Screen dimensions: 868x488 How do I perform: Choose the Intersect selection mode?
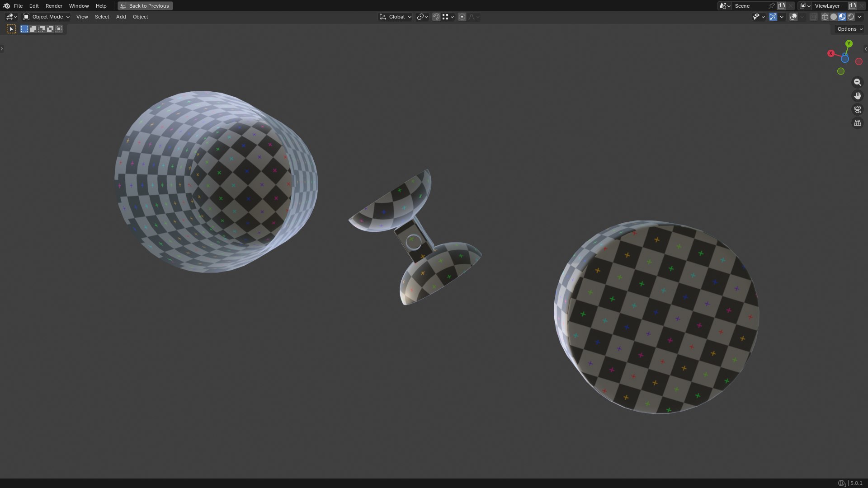(59, 29)
